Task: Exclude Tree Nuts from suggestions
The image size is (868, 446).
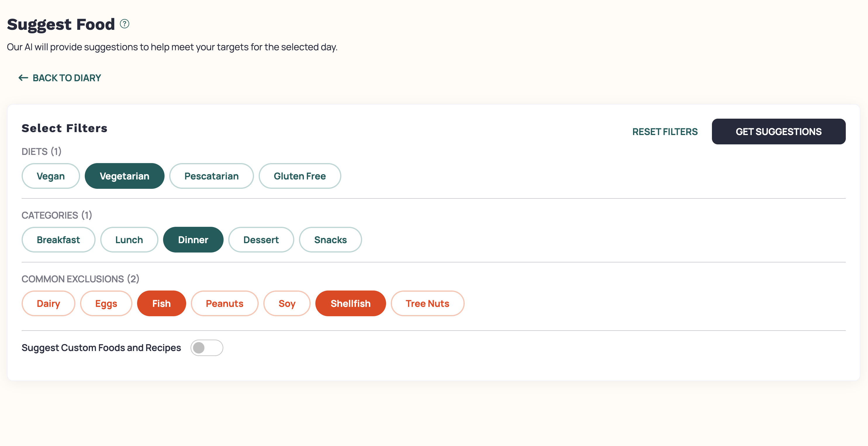Action: click(x=427, y=303)
